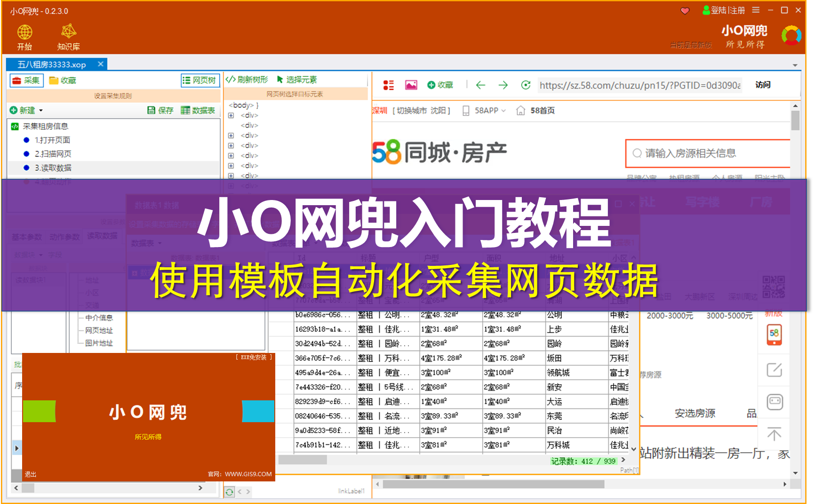This screenshot has width=814, height=504.
Task: Switch to the 收藏 tab in left panel
Action: 63,80
